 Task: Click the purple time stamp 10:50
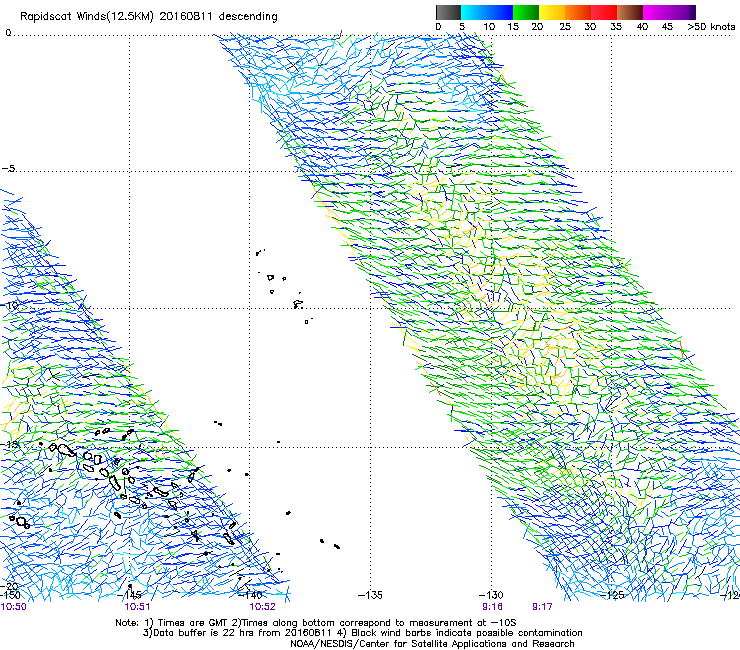pos(14,607)
